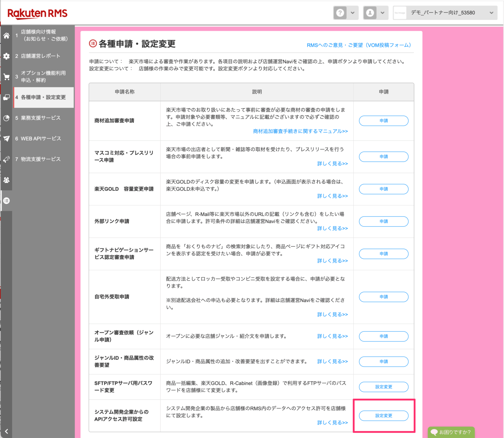Click 詳しく見る link in 楽天GOLD row
The height and width of the screenshot is (438, 504).
tap(333, 196)
